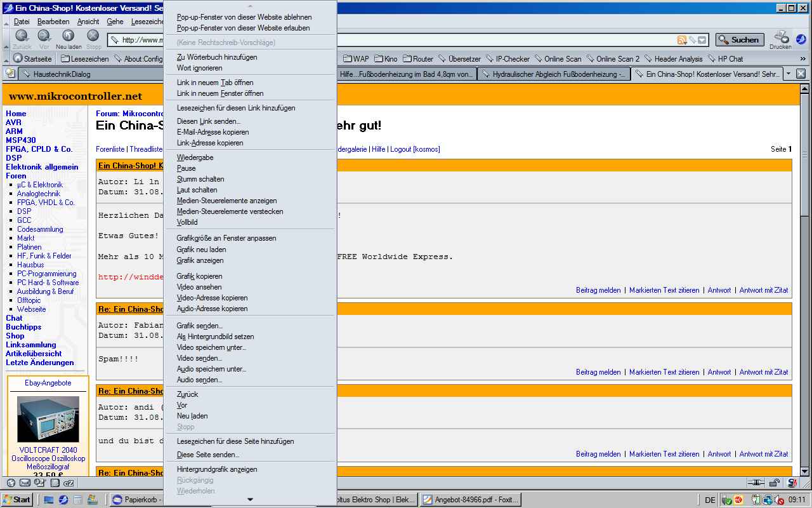This screenshot has height=508, width=812.
Task: Open the Datei menu
Action: click(22, 22)
